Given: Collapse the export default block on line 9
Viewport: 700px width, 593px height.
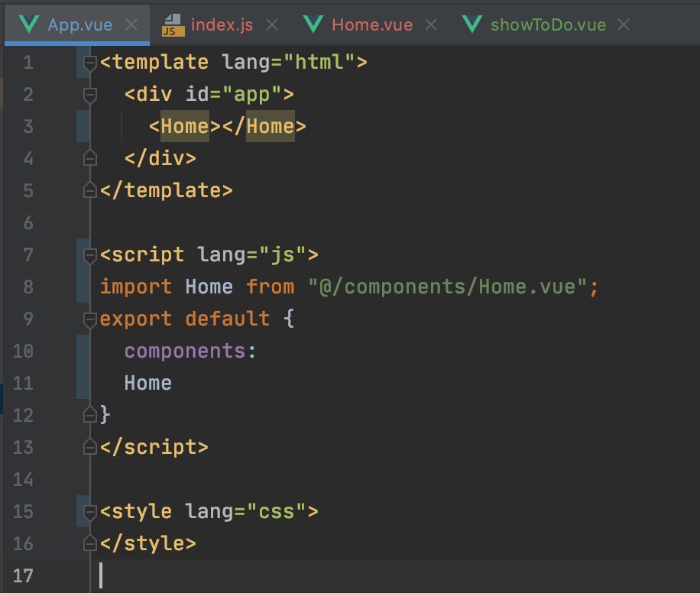Looking at the screenshot, I should pyautogui.click(x=90, y=319).
